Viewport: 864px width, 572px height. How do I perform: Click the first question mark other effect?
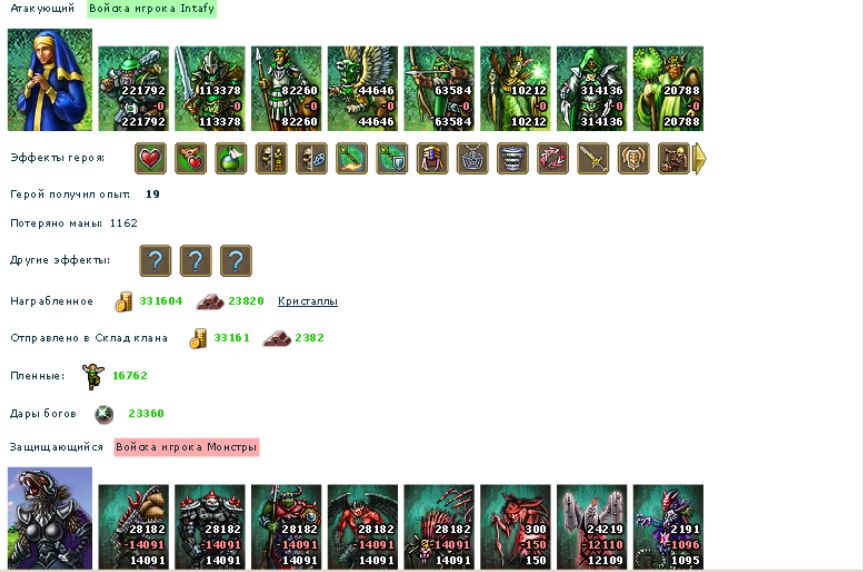point(155,261)
